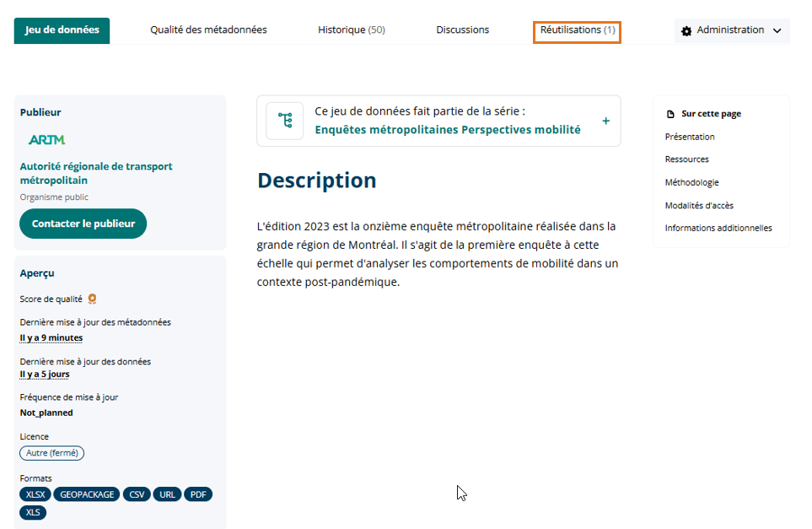Click Contacter le publieur button

pos(83,224)
